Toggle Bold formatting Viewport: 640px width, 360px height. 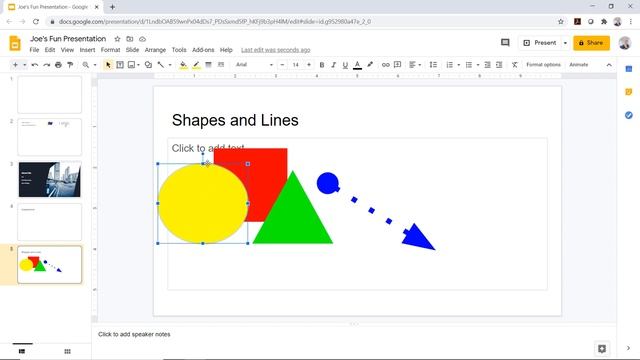click(x=322, y=65)
